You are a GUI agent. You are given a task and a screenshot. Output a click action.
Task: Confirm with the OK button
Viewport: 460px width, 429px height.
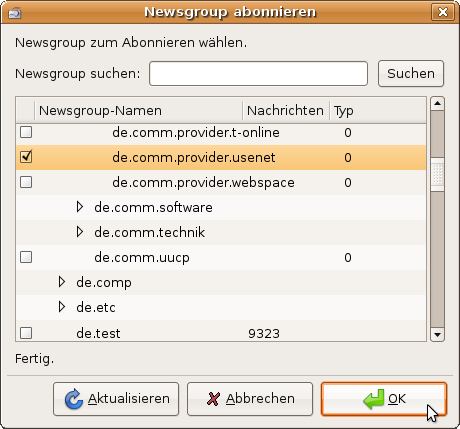[384, 399]
